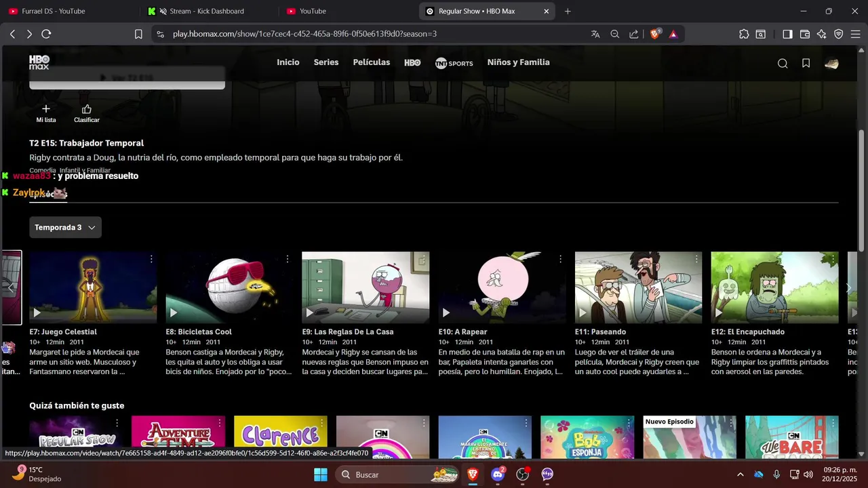Open zoom control in address bar
Image resolution: width=868 pixels, height=488 pixels.
[614, 34]
